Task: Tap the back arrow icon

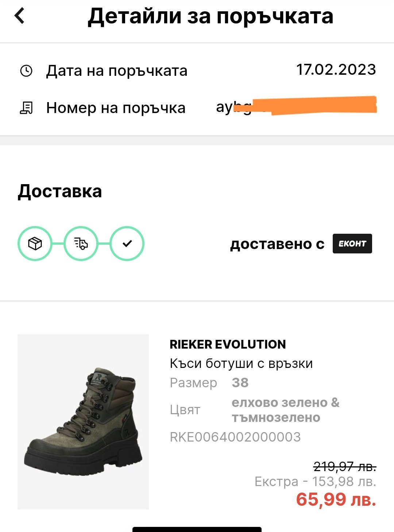Action: tap(20, 16)
